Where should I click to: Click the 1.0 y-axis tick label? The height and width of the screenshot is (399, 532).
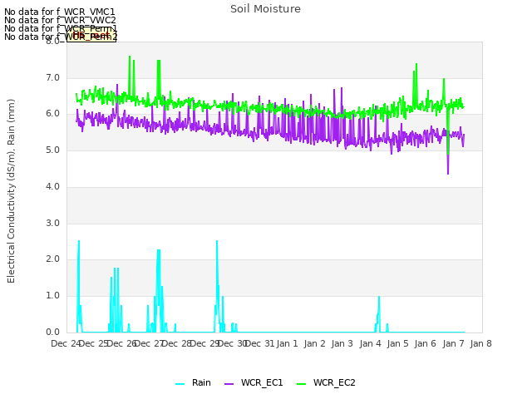click(x=52, y=296)
